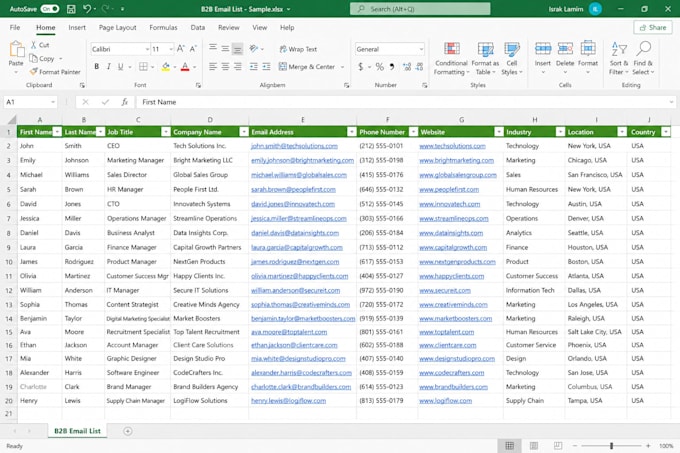680x453 pixels.
Task: Switch to Page Break Preview icon
Action: click(x=558, y=446)
